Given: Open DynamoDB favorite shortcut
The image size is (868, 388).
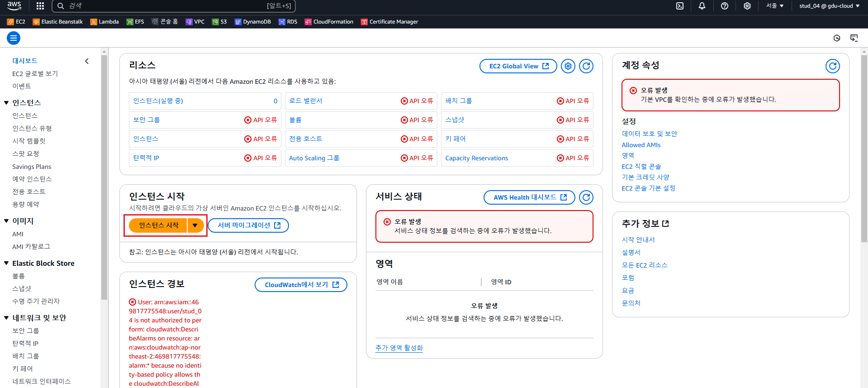Looking at the screenshot, I should tap(252, 22).
